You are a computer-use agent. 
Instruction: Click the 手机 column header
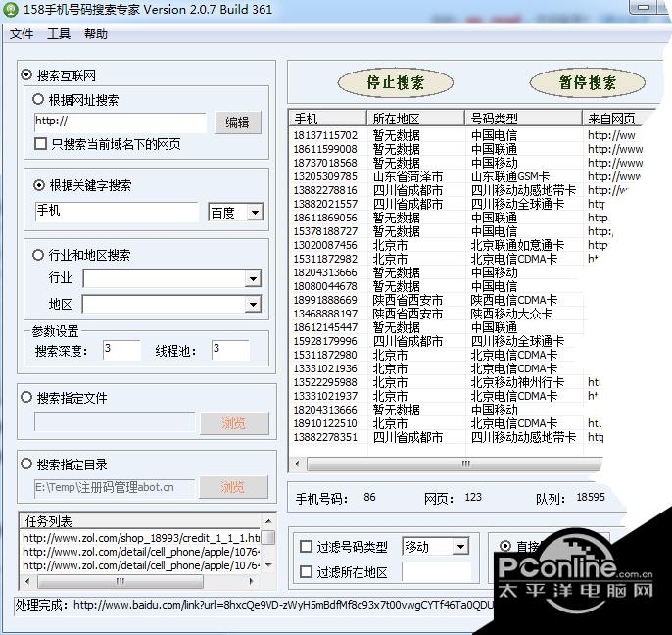pyautogui.click(x=328, y=118)
